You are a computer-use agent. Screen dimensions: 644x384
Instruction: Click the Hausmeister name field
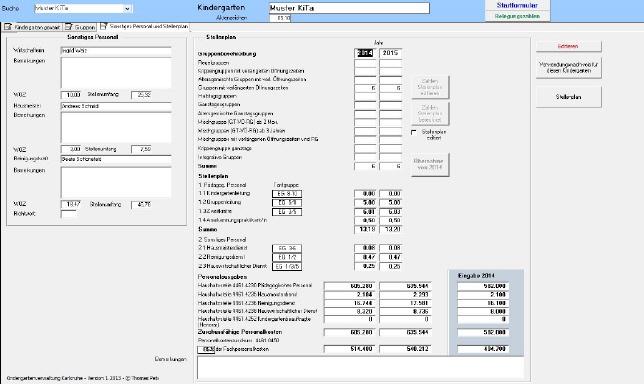(x=116, y=106)
